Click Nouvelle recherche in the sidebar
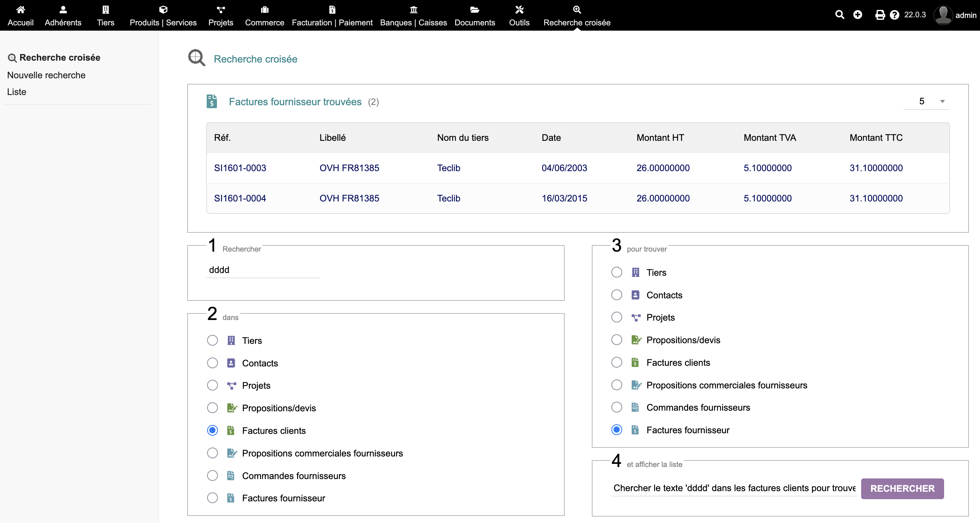980x523 pixels. [x=46, y=75]
